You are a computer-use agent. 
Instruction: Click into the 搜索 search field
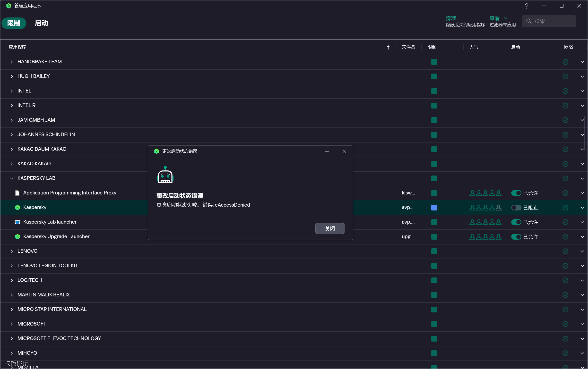pyautogui.click(x=549, y=21)
